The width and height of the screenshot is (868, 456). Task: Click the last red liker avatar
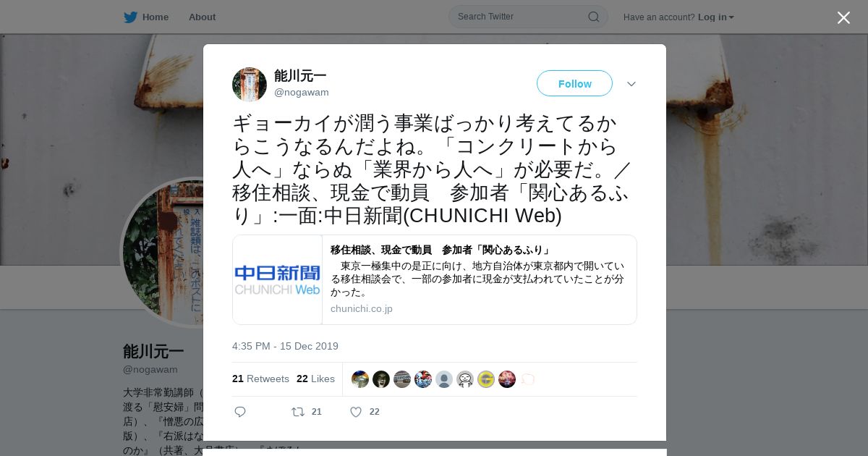(507, 379)
